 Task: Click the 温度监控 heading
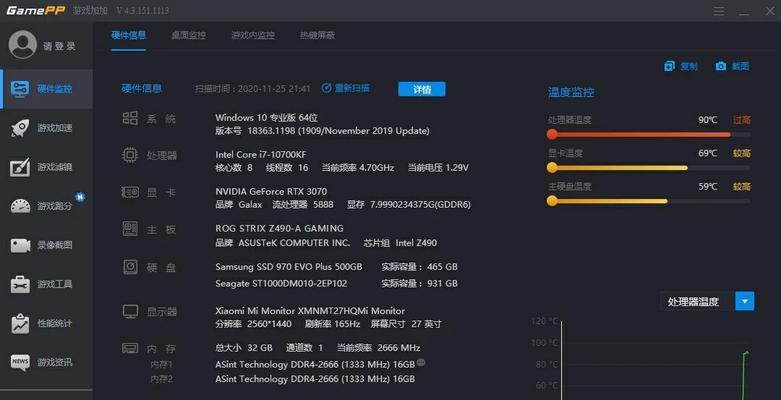571,92
